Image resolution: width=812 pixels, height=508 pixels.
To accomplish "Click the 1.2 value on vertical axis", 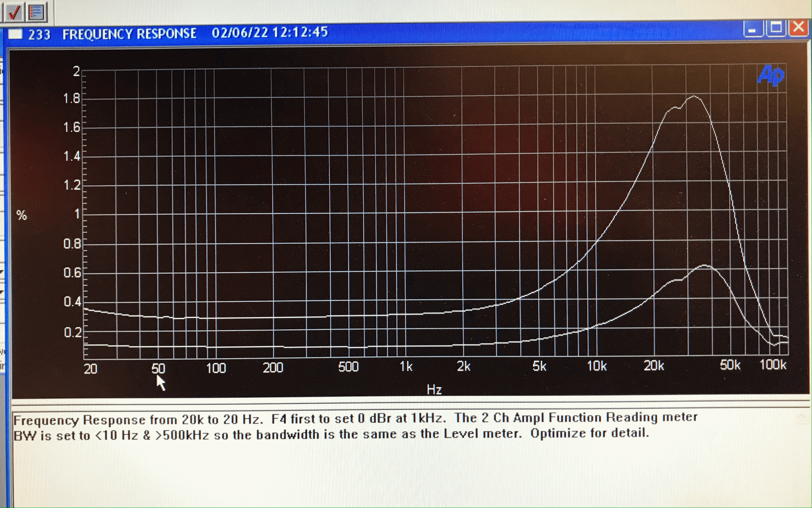I will 72,185.
